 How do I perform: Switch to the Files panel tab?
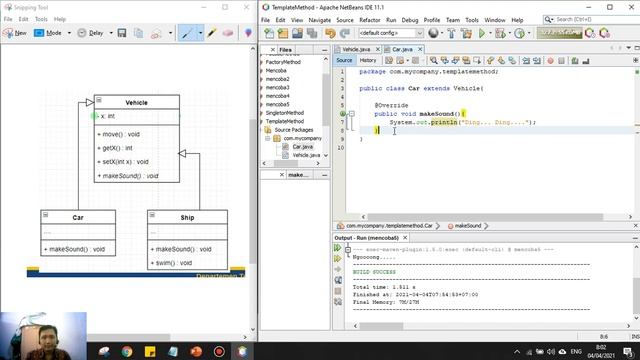click(x=286, y=50)
